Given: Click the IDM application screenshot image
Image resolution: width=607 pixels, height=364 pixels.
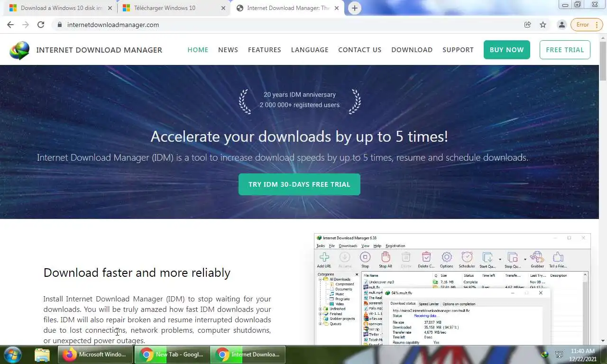Looking at the screenshot, I should click(x=452, y=289).
